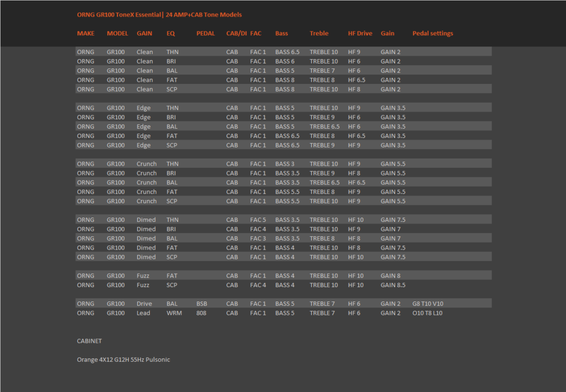Select the Edge cell in the BAL row

click(144, 126)
